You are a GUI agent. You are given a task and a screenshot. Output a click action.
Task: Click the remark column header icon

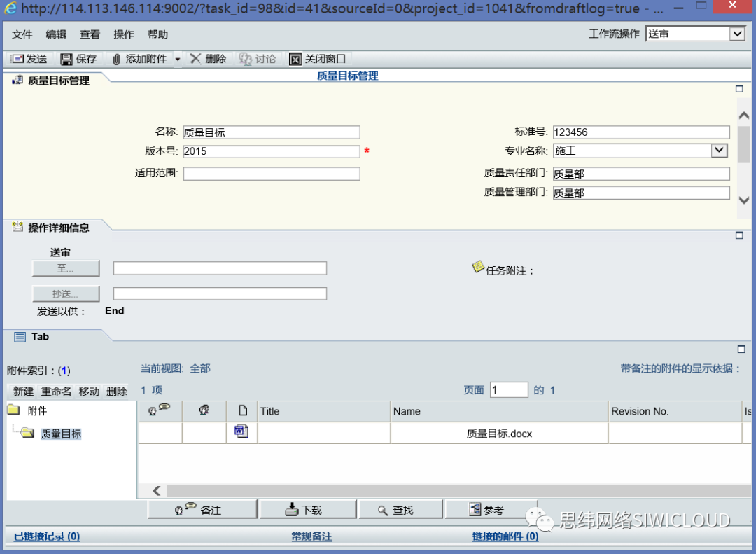160,410
